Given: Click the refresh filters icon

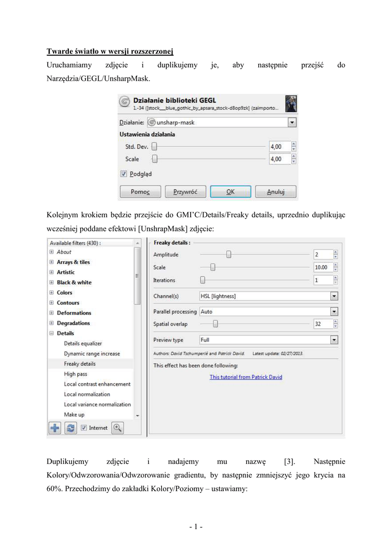Looking at the screenshot, I should point(70,428).
